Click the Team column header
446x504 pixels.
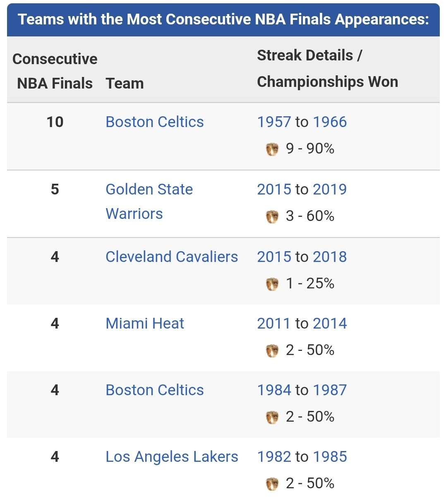click(125, 84)
